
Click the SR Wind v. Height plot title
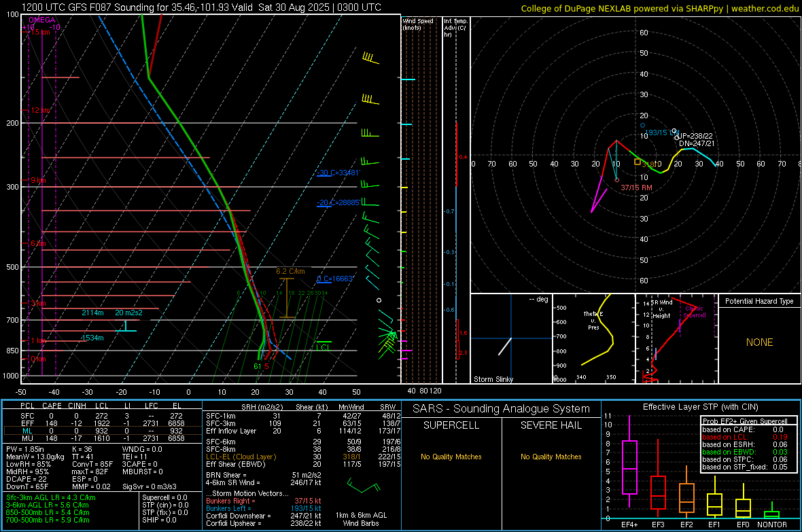[x=662, y=309]
